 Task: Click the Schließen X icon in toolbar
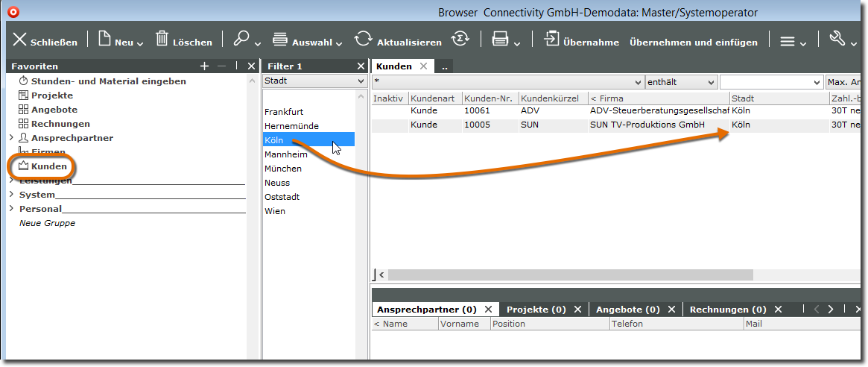(20, 40)
